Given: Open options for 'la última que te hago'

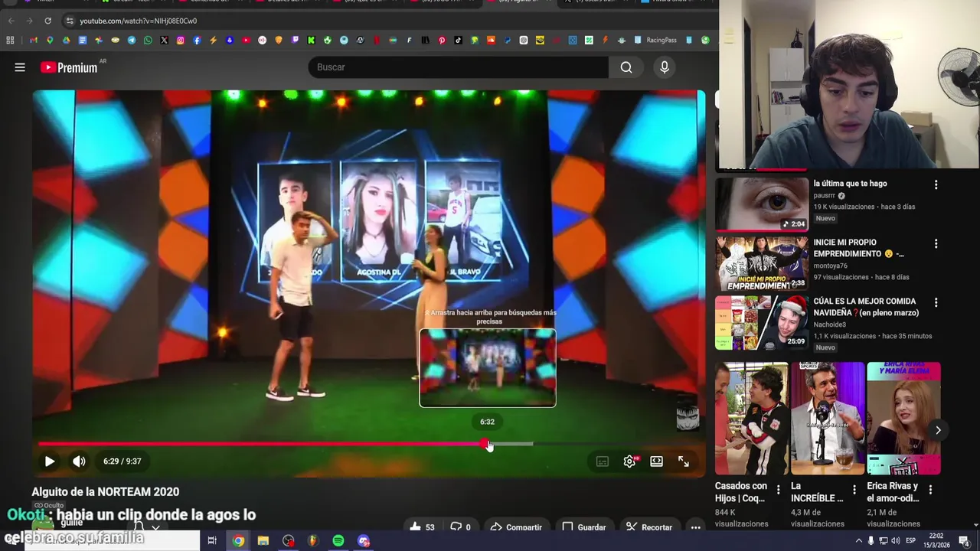Looking at the screenshot, I should [x=936, y=184].
